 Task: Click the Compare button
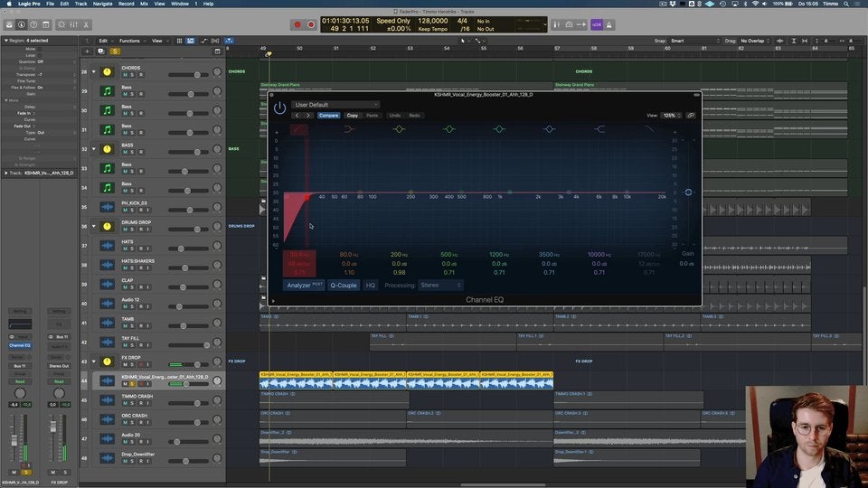coord(328,116)
